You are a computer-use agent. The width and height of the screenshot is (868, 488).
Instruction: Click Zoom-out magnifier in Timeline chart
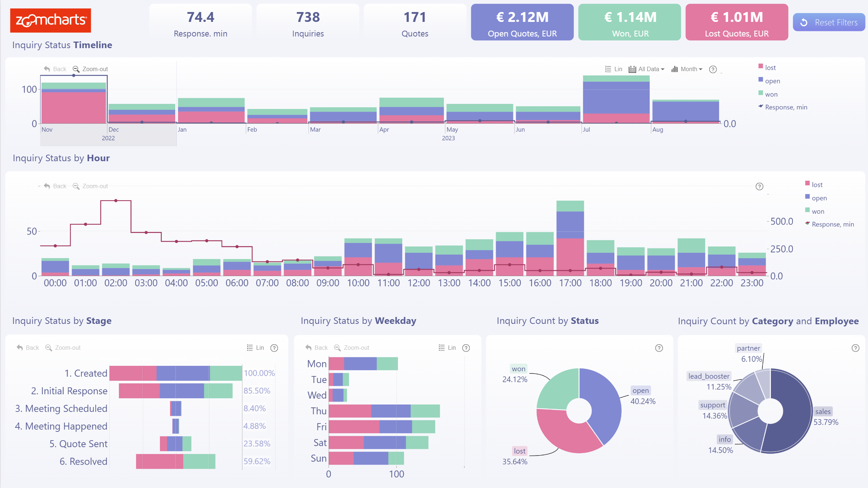coord(76,69)
